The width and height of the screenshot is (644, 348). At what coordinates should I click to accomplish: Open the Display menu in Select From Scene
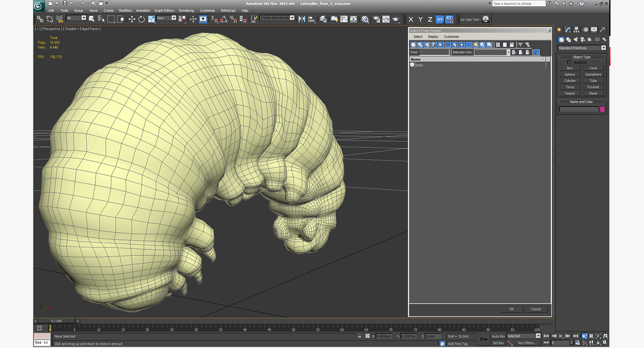tap(433, 37)
